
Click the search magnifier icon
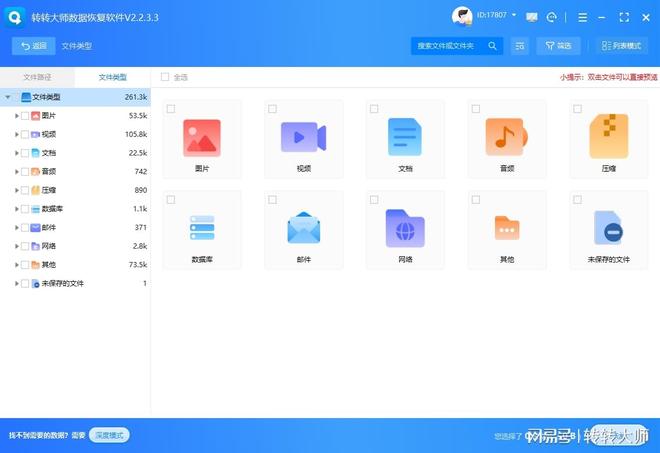point(492,46)
